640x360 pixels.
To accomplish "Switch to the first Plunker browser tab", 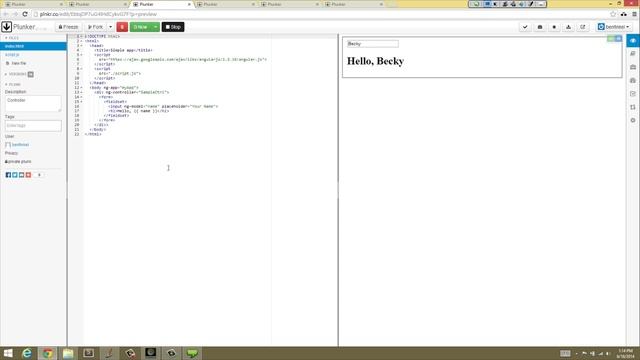I will 33,4.
